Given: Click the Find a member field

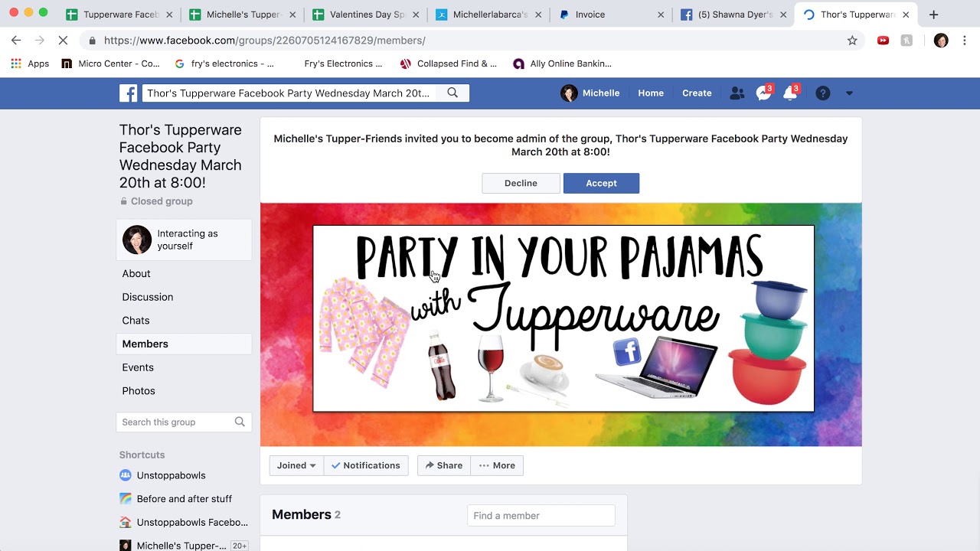Looking at the screenshot, I should (541, 516).
